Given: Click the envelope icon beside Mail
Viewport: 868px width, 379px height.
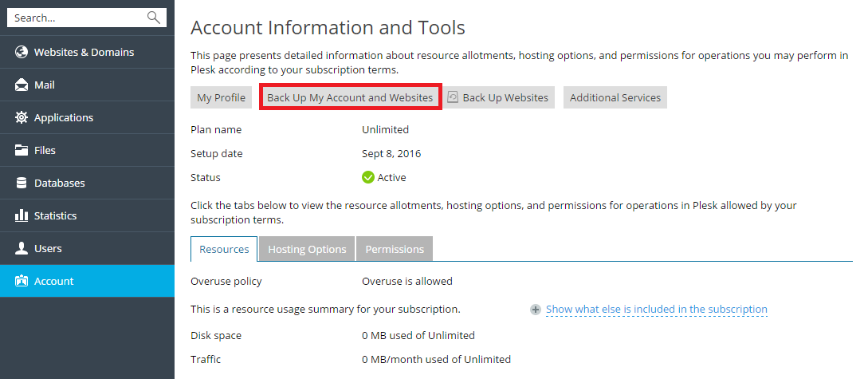Looking at the screenshot, I should (22, 85).
